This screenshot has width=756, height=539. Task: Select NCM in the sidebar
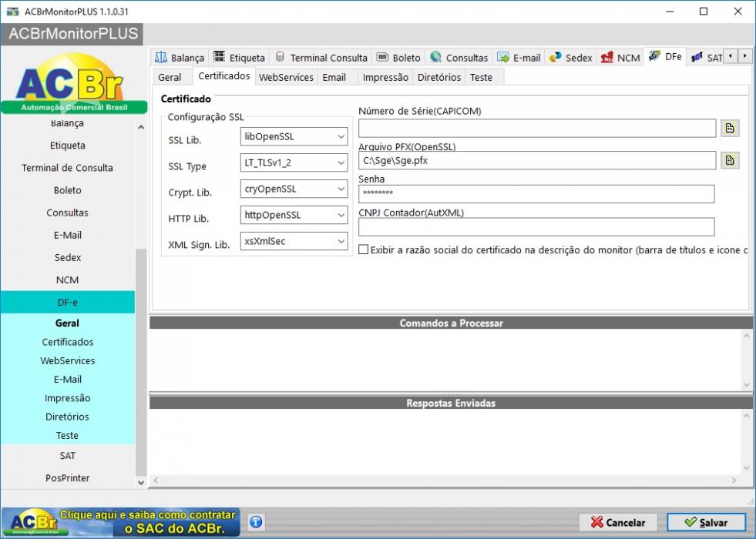click(68, 280)
